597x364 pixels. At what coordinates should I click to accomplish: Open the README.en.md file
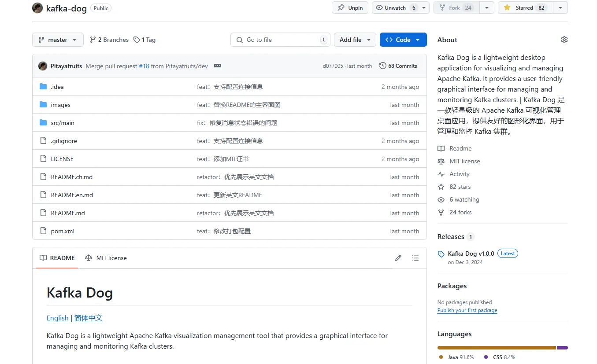pos(72,195)
